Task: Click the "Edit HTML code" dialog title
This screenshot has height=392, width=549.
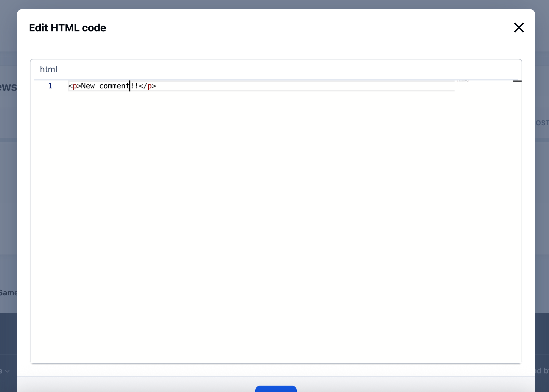Action: (x=68, y=28)
